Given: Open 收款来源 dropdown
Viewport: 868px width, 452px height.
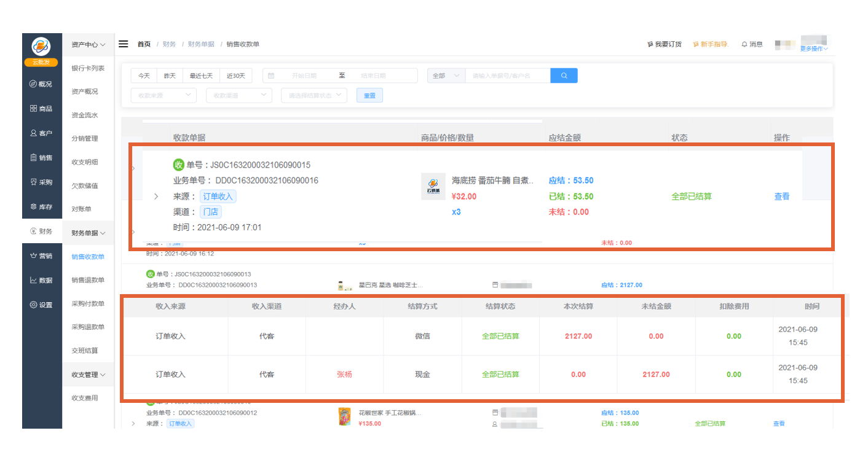Looking at the screenshot, I should click(164, 95).
